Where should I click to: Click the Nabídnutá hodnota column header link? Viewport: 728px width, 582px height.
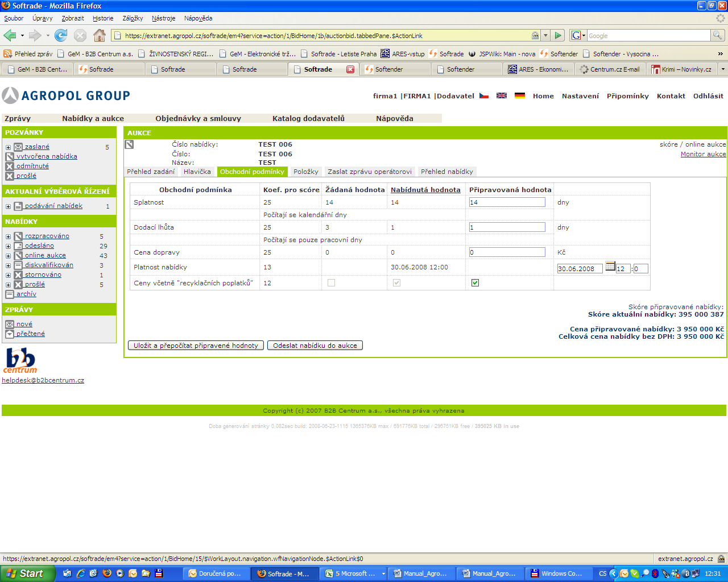[x=425, y=190]
